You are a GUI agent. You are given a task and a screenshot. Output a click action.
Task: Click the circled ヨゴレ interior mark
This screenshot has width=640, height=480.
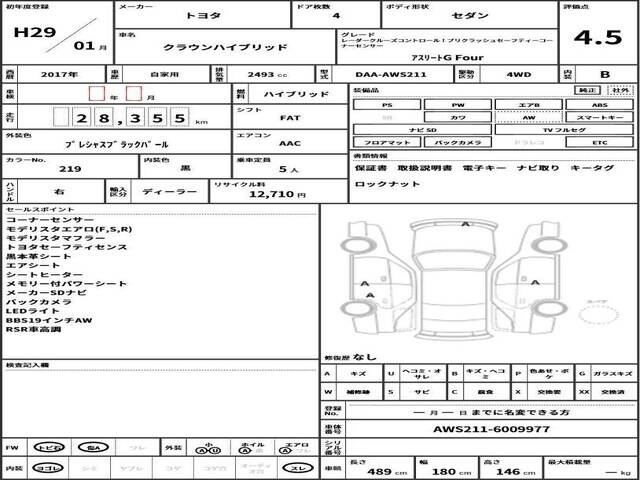[48, 468]
